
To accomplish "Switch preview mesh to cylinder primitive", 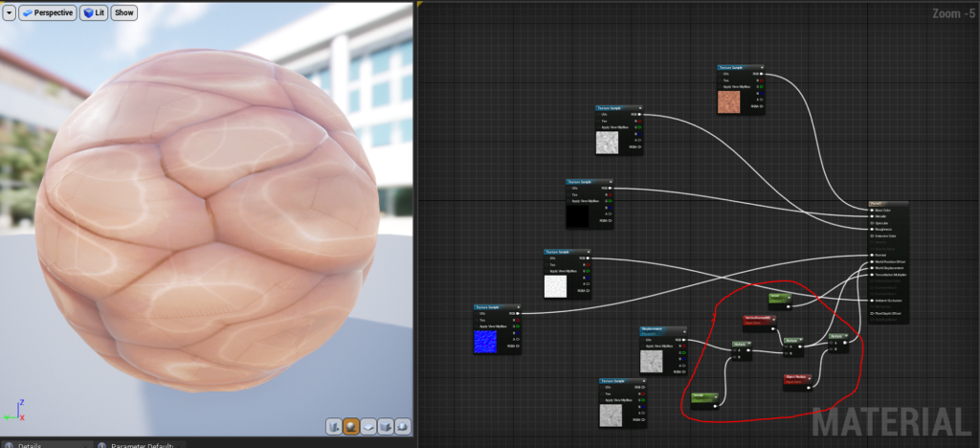I will click(x=334, y=426).
